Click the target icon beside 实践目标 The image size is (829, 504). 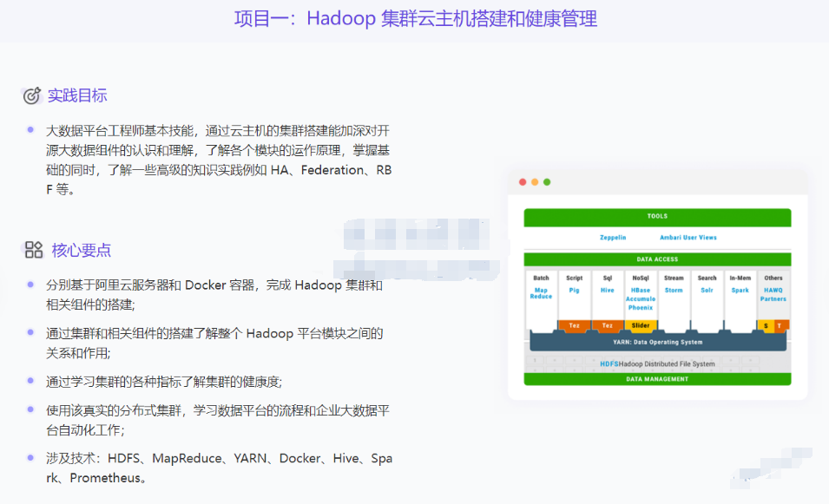click(x=32, y=95)
